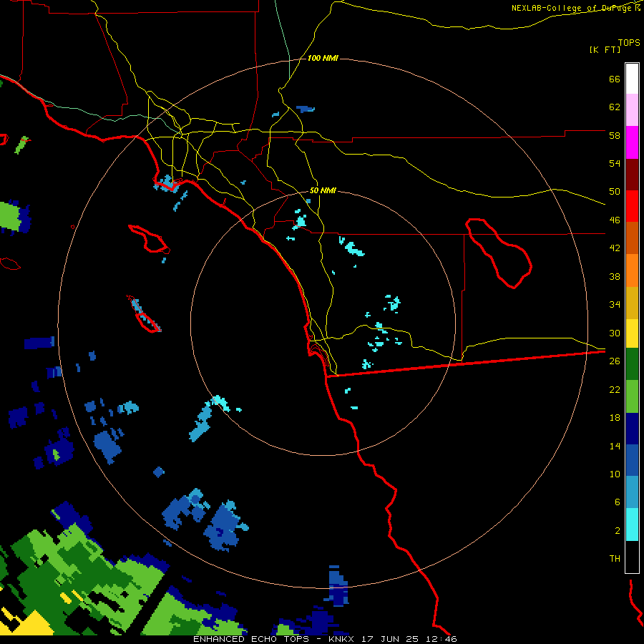Click the dark green legend swatch
Screen dimensions: 644x644
[x=632, y=364]
